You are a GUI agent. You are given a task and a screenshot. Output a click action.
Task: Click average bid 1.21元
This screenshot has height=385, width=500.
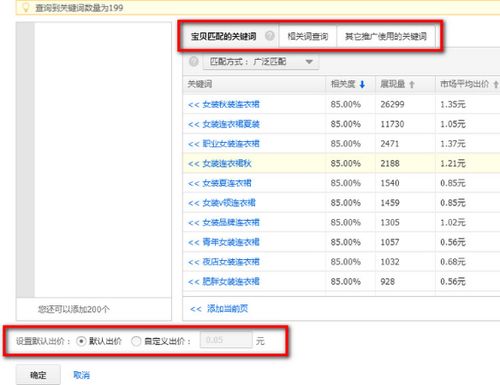point(453,163)
